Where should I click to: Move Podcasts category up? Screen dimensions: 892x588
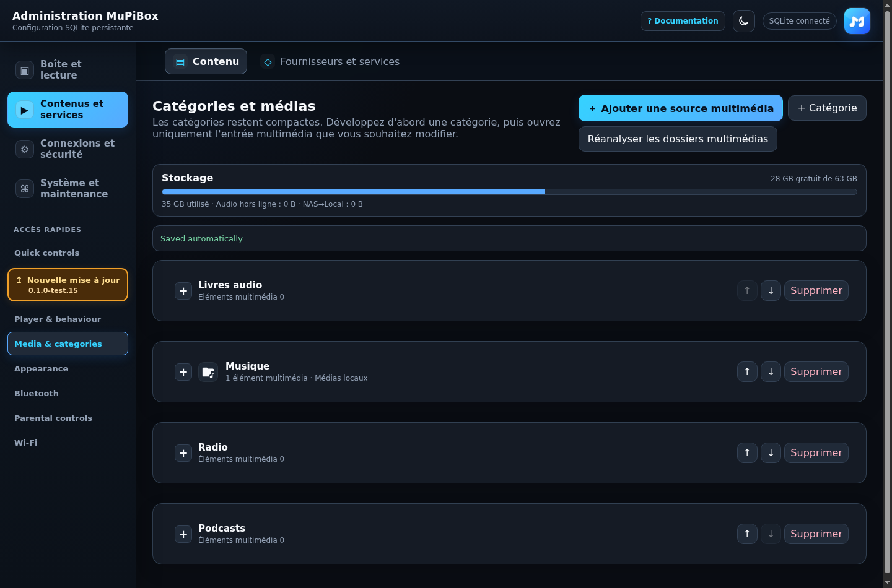coord(747,534)
